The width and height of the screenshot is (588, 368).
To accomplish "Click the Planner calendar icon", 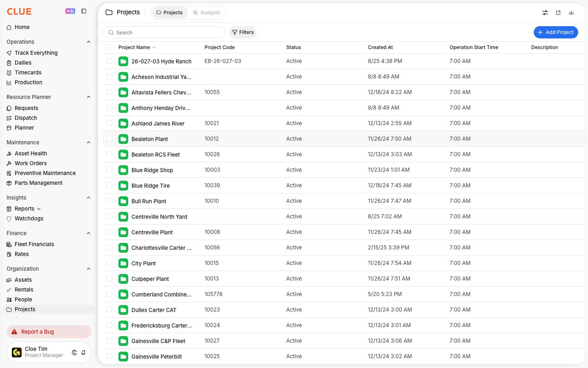I will click(x=9, y=128).
